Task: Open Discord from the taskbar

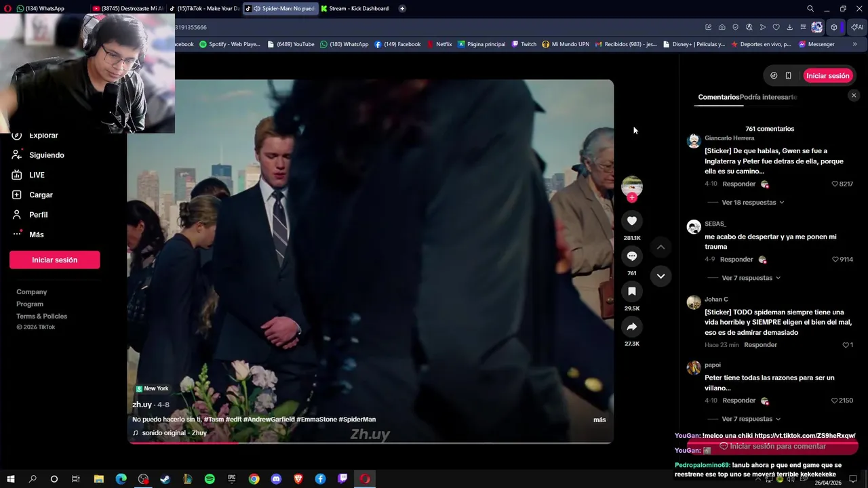Action: 276,479
